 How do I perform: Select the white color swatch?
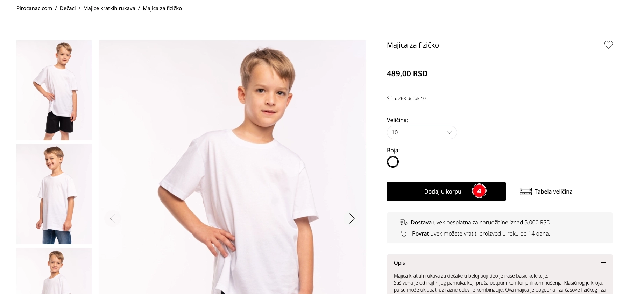[393, 162]
